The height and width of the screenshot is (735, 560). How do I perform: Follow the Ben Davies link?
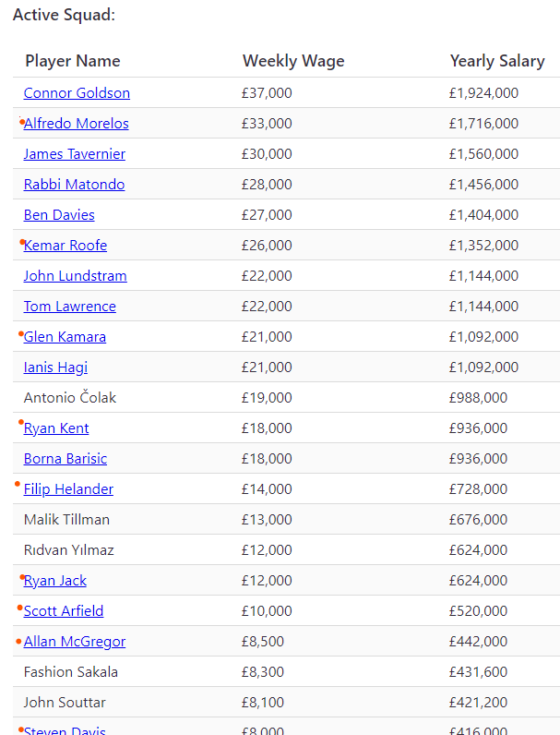point(59,215)
